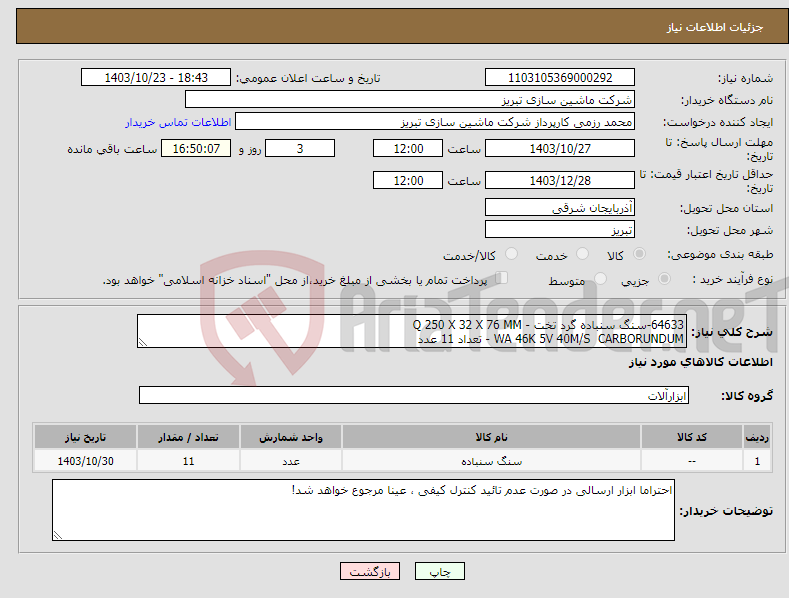This screenshot has height=598, width=789.
Task: Click the buyer name field شرکت ماشین سازی تبریز
Action: tap(410, 100)
